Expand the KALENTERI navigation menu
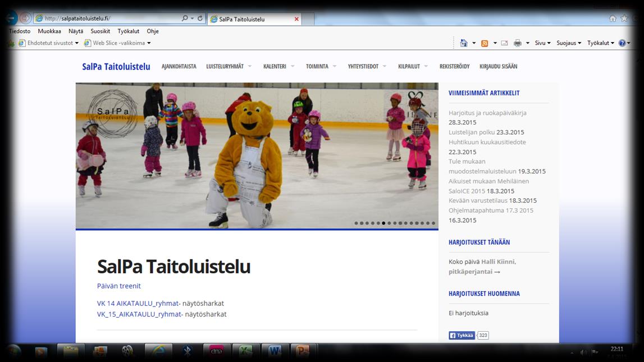The width and height of the screenshot is (644, 362). coord(279,66)
